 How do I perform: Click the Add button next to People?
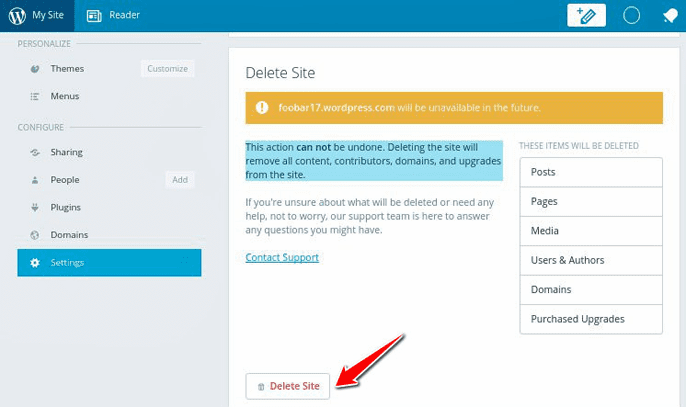pyautogui.click(x=180, y=180)
